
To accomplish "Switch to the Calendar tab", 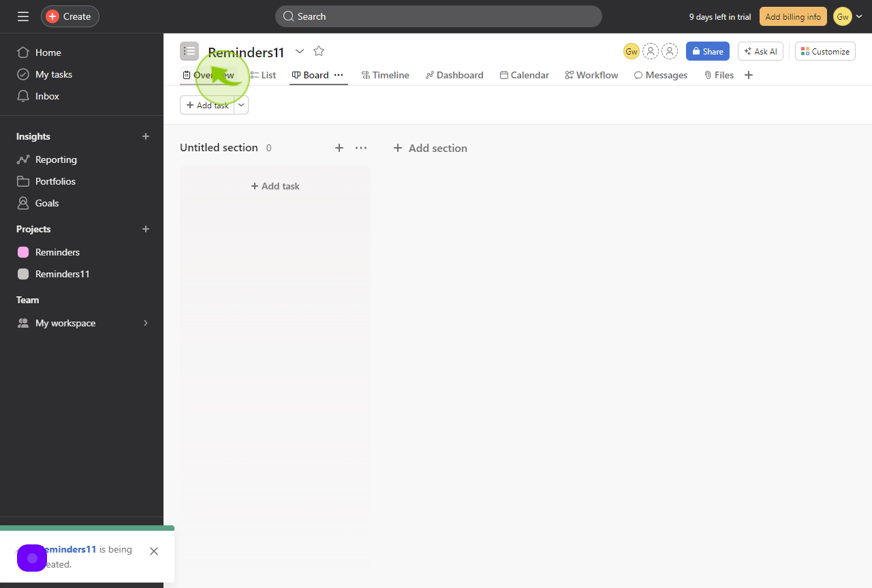I will (525, 75).
